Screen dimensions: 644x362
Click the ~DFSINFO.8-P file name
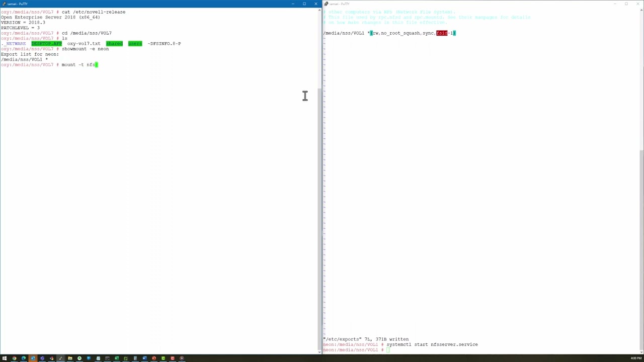[x=164, y=44]
